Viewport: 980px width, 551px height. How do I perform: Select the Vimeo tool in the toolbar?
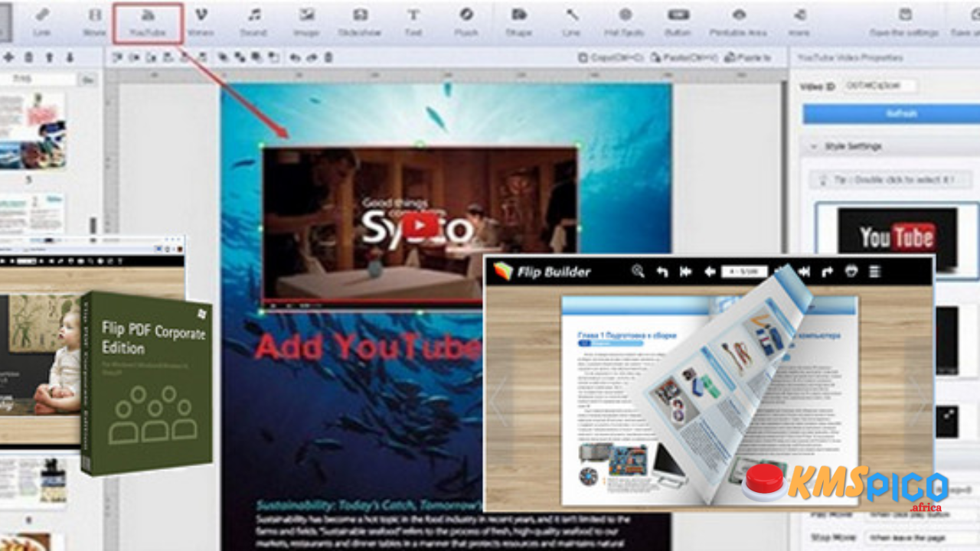pos(201,22)
